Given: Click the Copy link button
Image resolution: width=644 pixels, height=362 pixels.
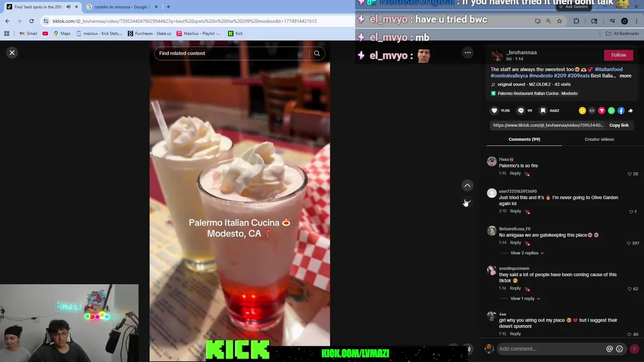Looking at the screenshot, I should click(619, 125).
